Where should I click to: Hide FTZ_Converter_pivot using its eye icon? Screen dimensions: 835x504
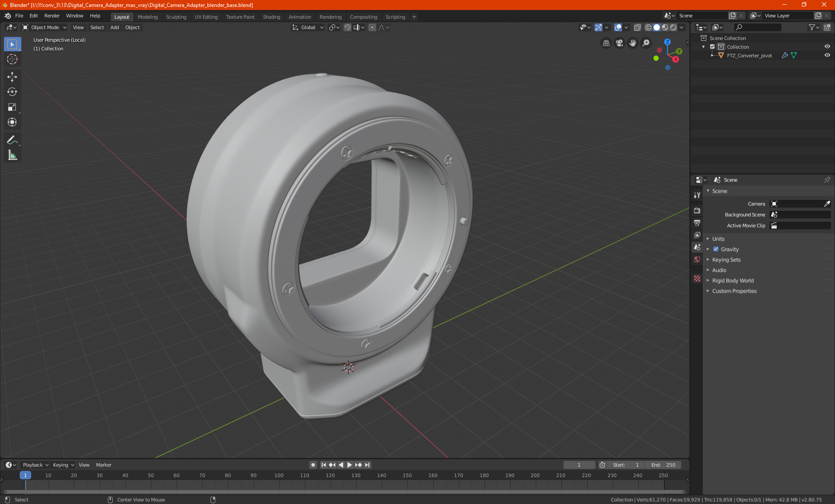827,56
